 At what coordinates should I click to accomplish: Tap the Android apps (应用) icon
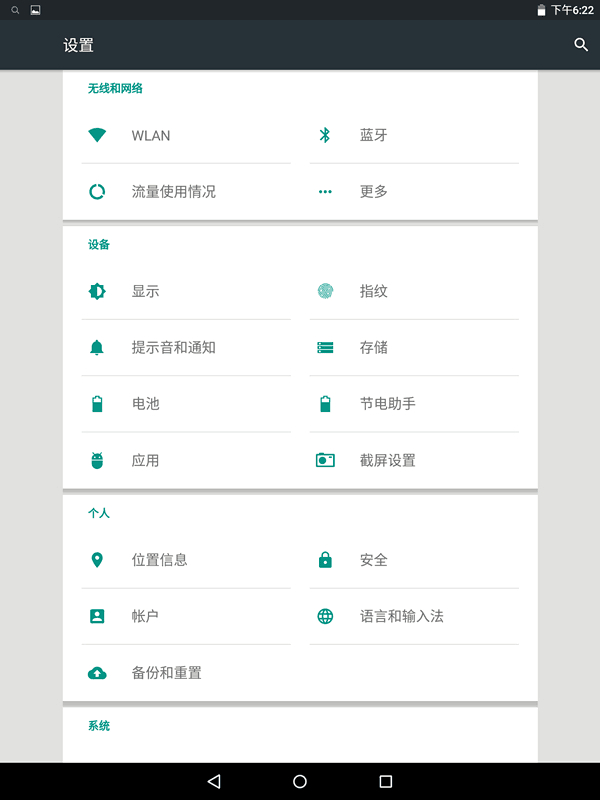click(x=97, y=460)
